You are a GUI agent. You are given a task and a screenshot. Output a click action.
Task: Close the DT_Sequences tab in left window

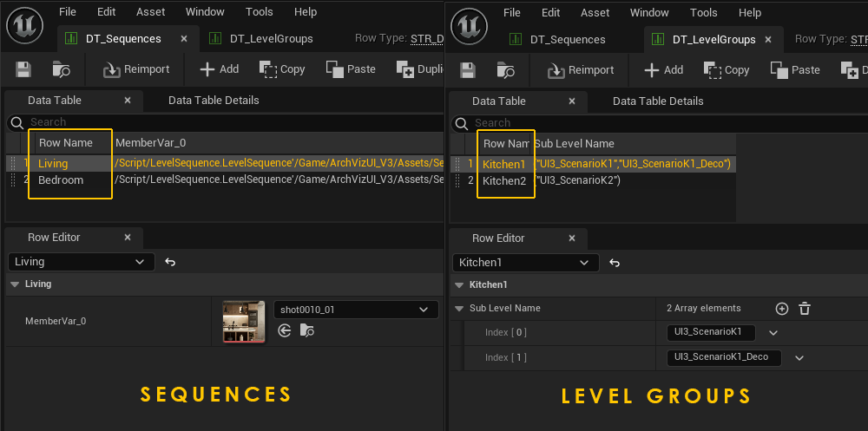[184, 39]
